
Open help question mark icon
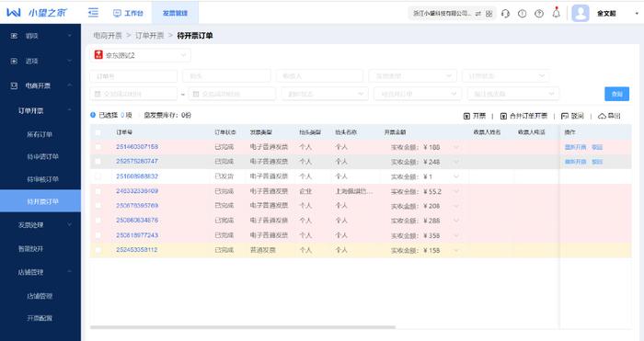pyautogui.click(x=539, y=14)
